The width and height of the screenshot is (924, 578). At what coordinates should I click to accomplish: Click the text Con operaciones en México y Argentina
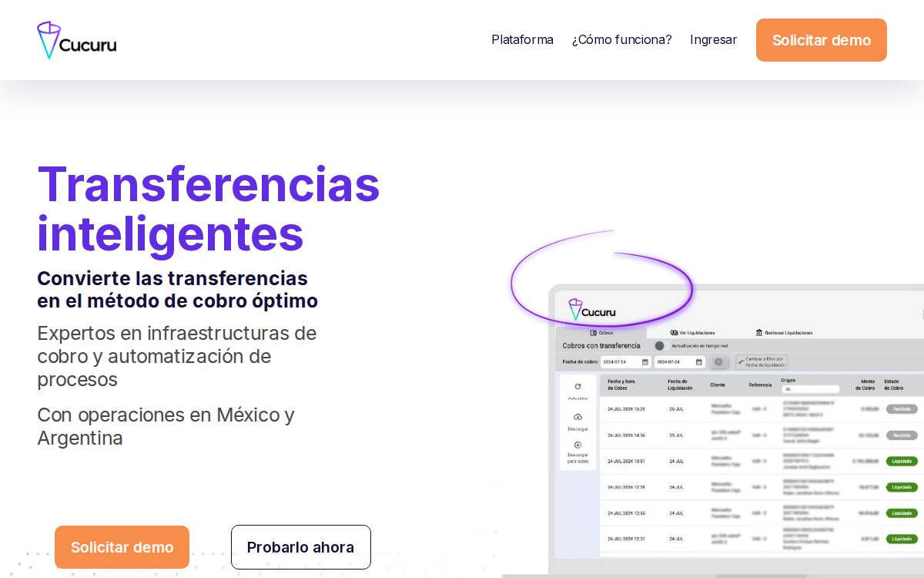click(x=166, y=426)
